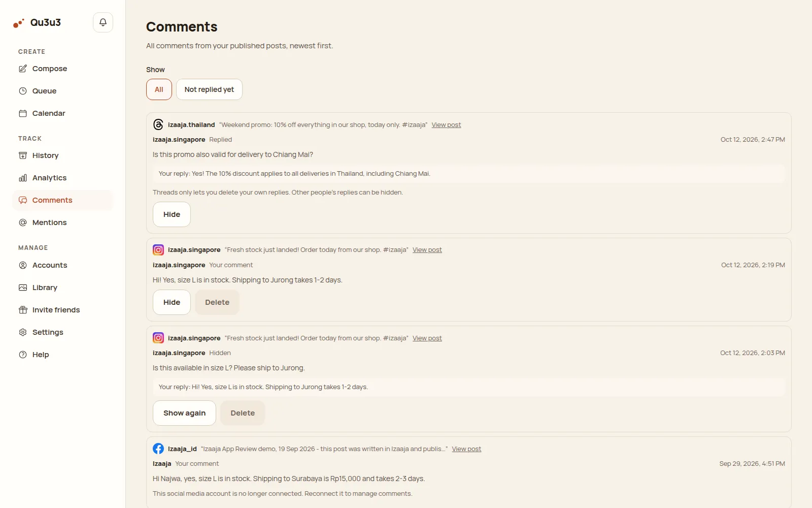Screen dimensions: 812x508
Task: Click the izaaja.thailand account name
Action: coord(191,125)
